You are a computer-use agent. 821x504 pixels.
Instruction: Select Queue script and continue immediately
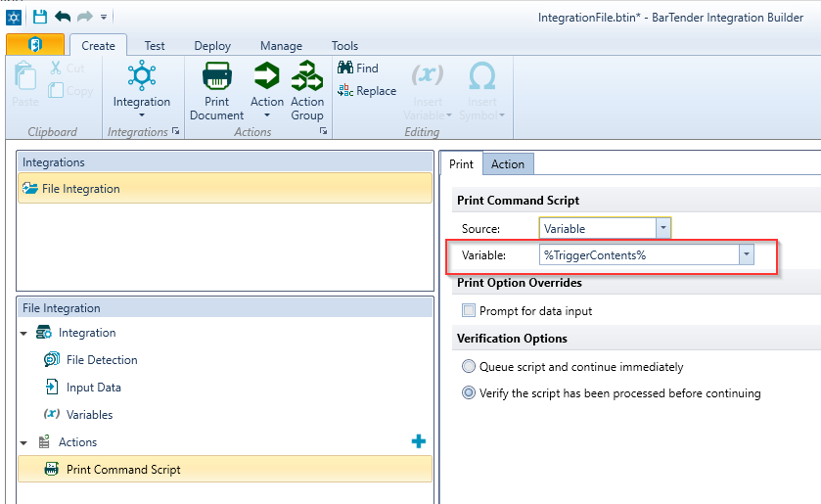469,366
